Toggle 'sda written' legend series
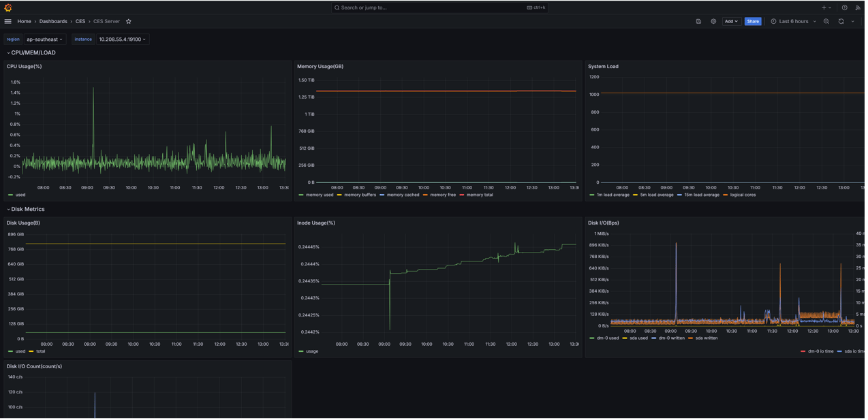The image size is (868, 420). [705, 339]
